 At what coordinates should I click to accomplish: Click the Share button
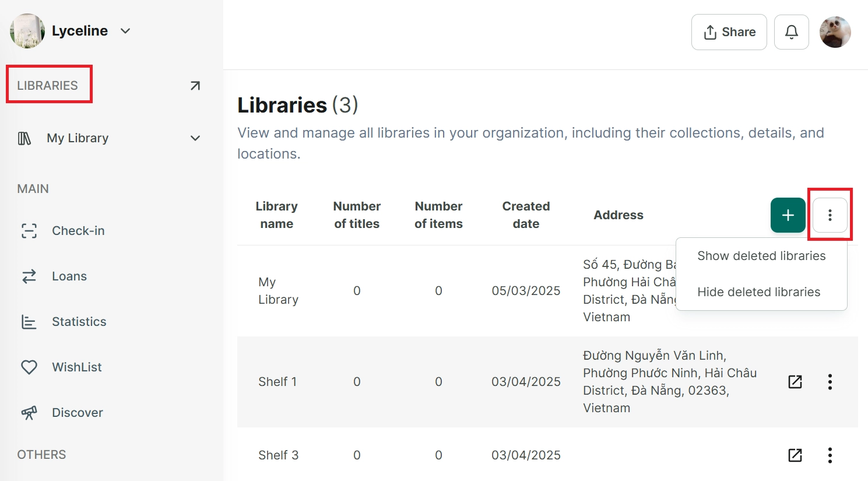click(729, 32)
